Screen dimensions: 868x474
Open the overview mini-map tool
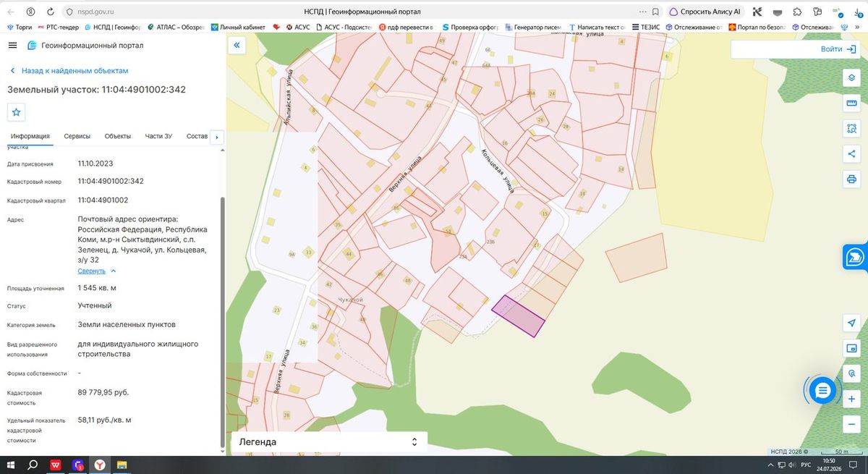851,348
